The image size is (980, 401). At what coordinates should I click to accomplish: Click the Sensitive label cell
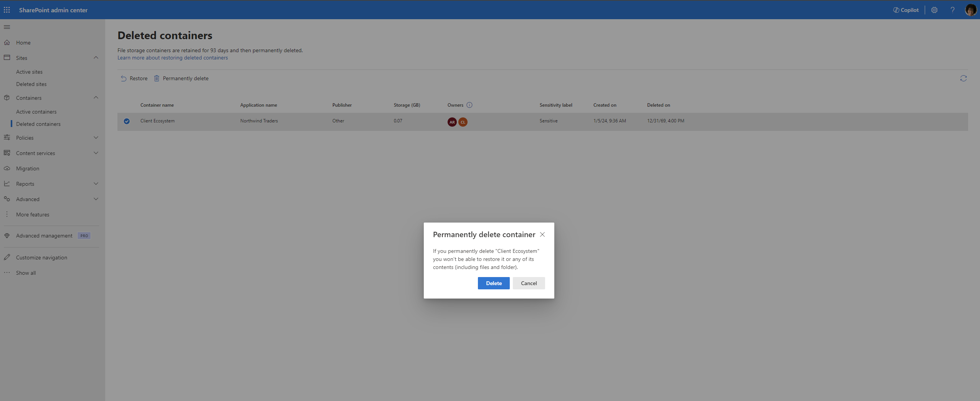(x=549, y=121)
